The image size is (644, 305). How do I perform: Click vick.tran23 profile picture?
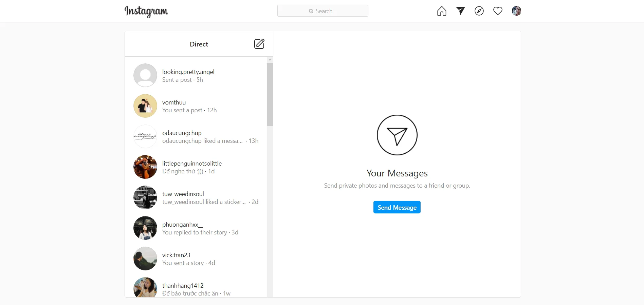(145, 259)
